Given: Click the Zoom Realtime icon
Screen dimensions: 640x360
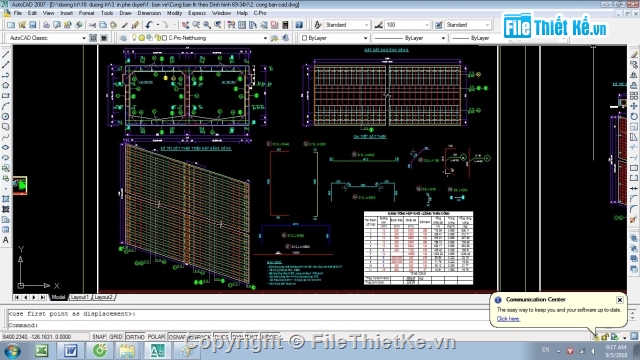Looking at the screenshot, I should (x=196, y=25).
